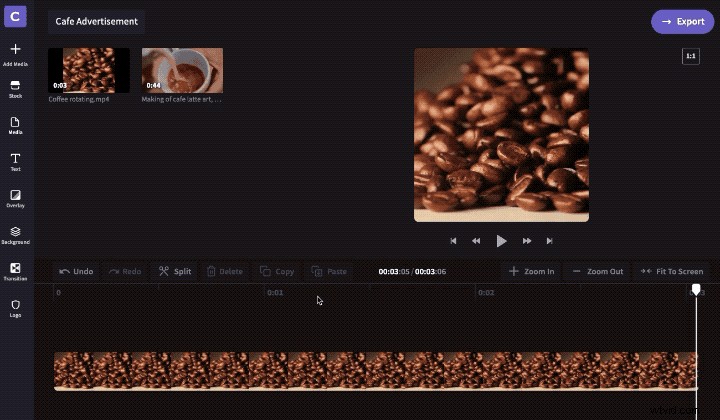
Task: Fast forward the video preview
Action: (x=527, y=241)
